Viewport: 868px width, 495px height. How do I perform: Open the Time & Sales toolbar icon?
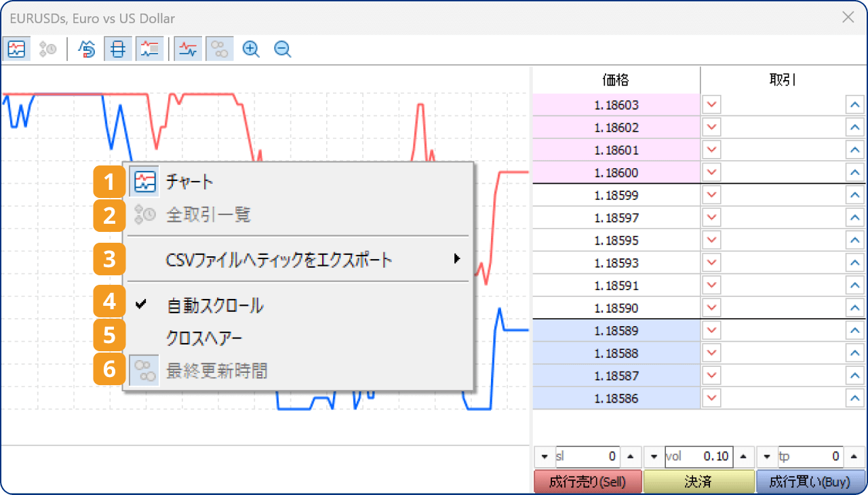click(47, 48)
